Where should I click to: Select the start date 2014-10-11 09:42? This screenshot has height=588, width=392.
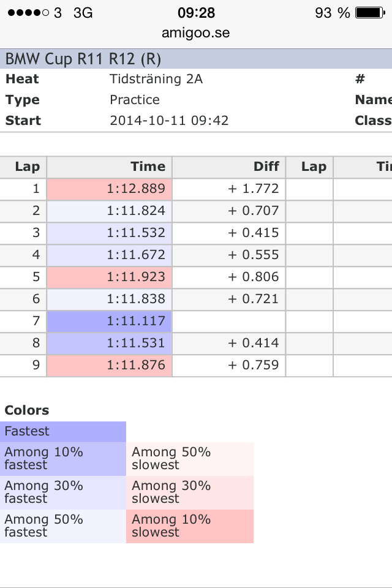[169, 121]
